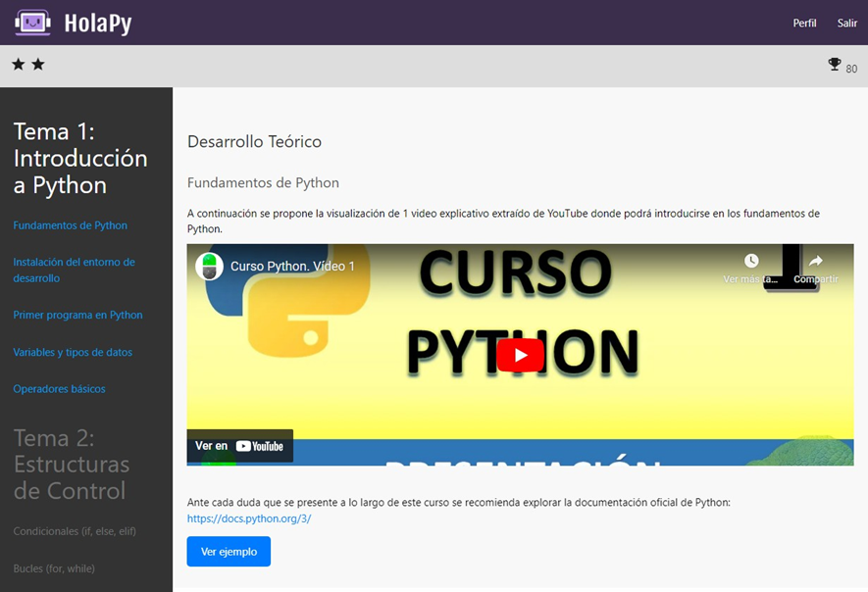Click the trophy score icon
Viewport: 868px width, 592px height.
835,65
